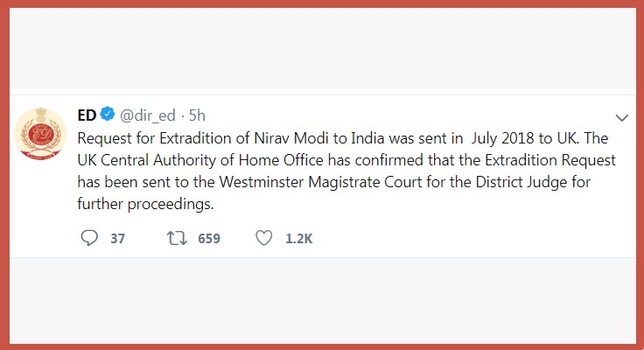Click the 1.2K likes count
This screenshot has height=350, width=644.
pos(299,238)
